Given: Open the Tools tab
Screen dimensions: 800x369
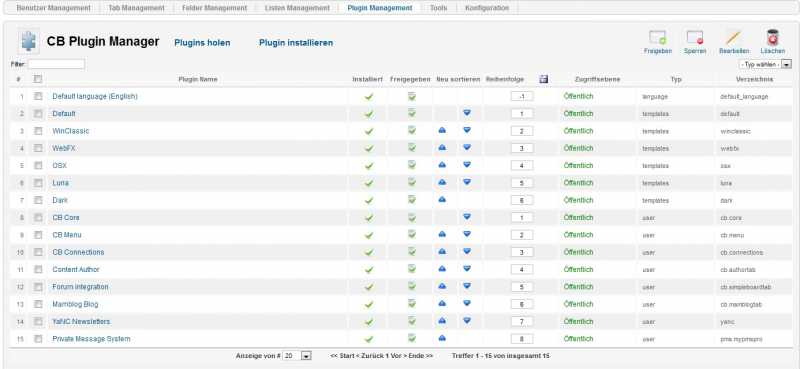Looking at the screenshot, I should point(438,8).
